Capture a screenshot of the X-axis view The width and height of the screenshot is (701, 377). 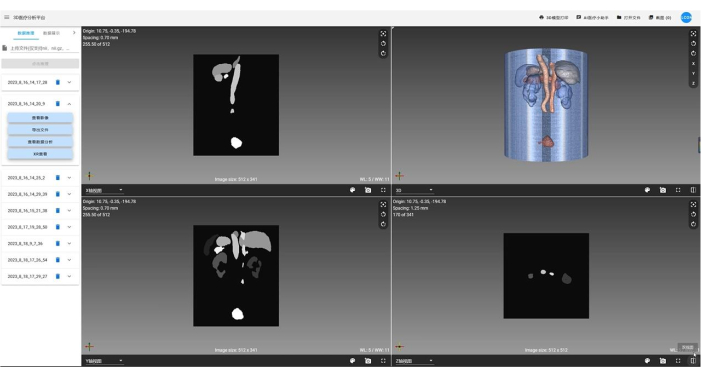368,190
